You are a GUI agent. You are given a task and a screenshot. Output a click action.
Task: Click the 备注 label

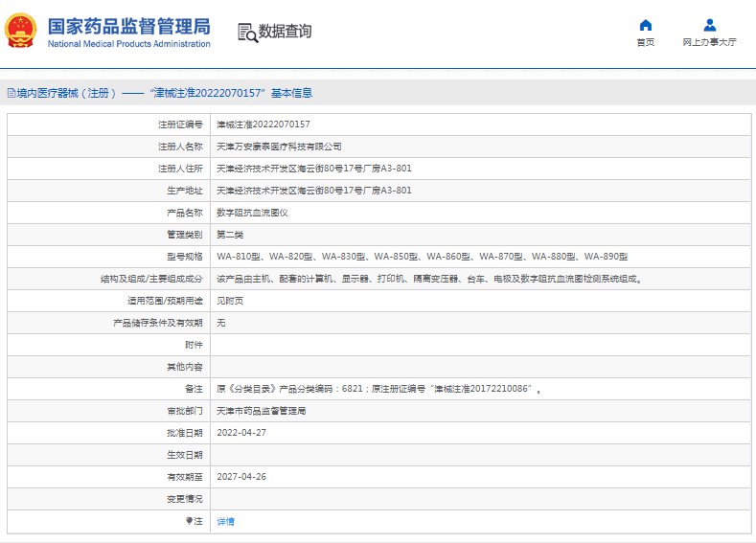coord(194,389)
